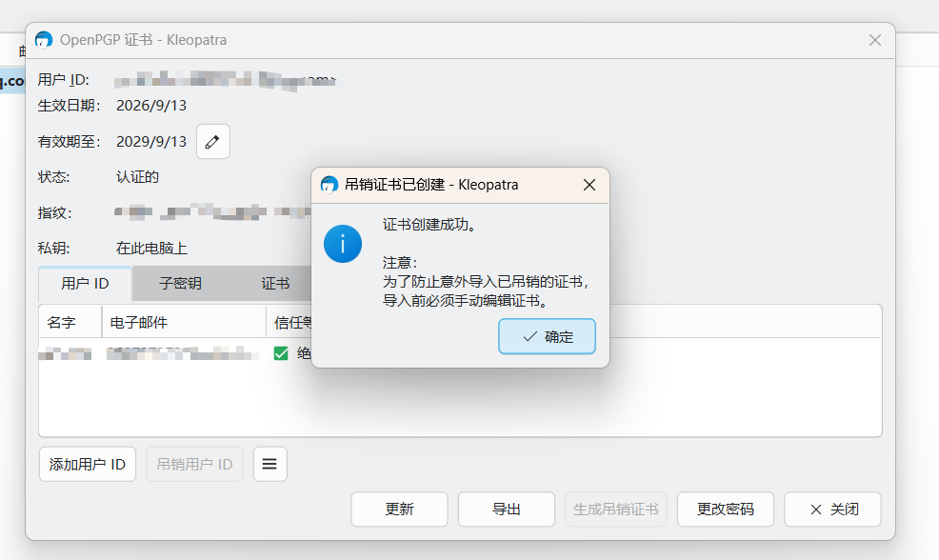Switch to the 用户 ID tab
939x560 pixels.
click(85, 283)
